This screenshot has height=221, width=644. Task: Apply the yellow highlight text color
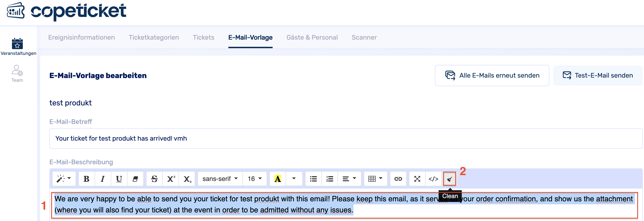[277, 179]
